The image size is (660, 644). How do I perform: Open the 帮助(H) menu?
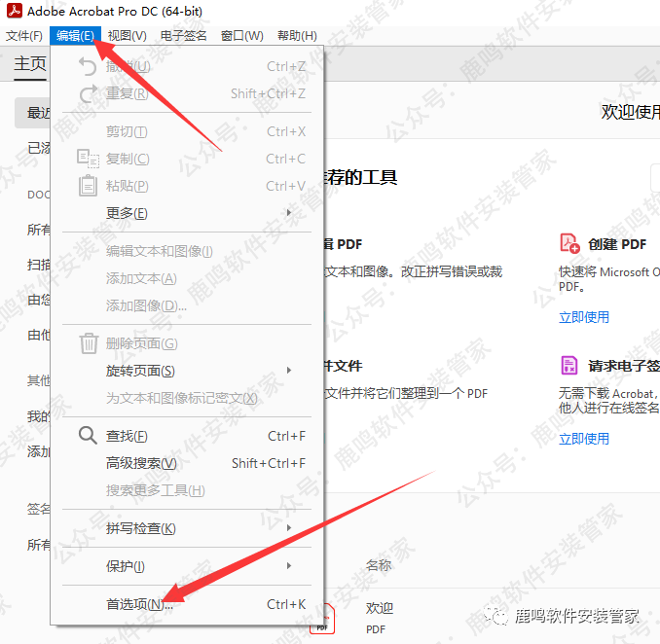pyautogui.click(x=296, y=36)
